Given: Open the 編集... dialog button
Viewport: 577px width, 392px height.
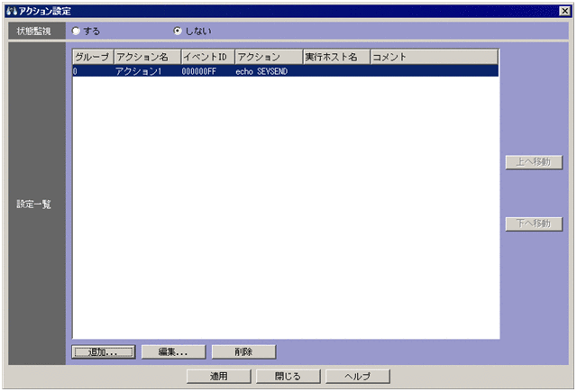Looking at the screenshot, I should tap(173, 352).
